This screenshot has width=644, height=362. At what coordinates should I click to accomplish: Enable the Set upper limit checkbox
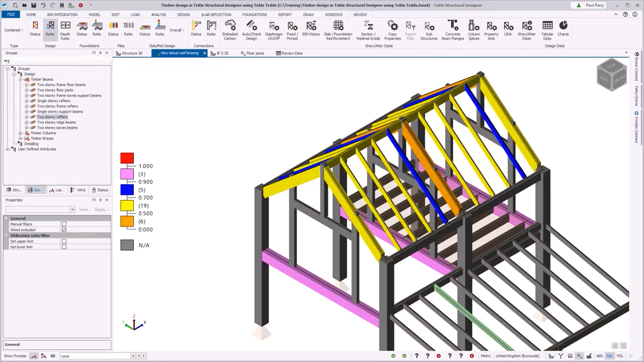[64, 241]
